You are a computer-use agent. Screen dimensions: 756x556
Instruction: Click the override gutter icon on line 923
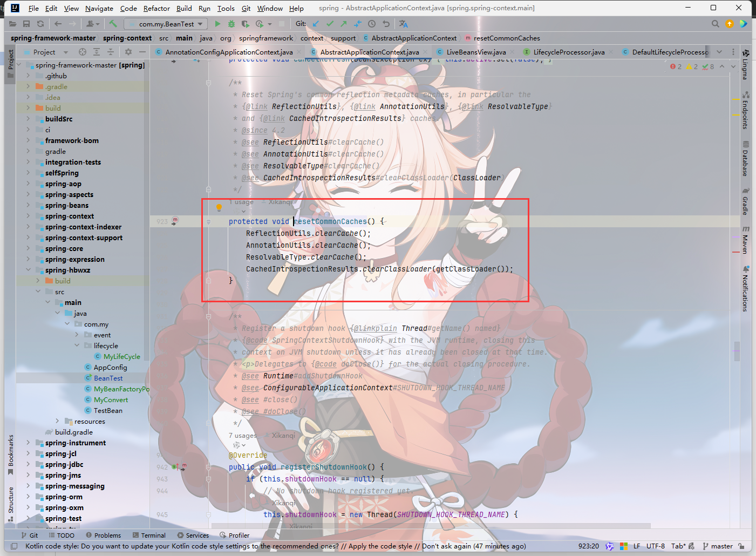175,220
